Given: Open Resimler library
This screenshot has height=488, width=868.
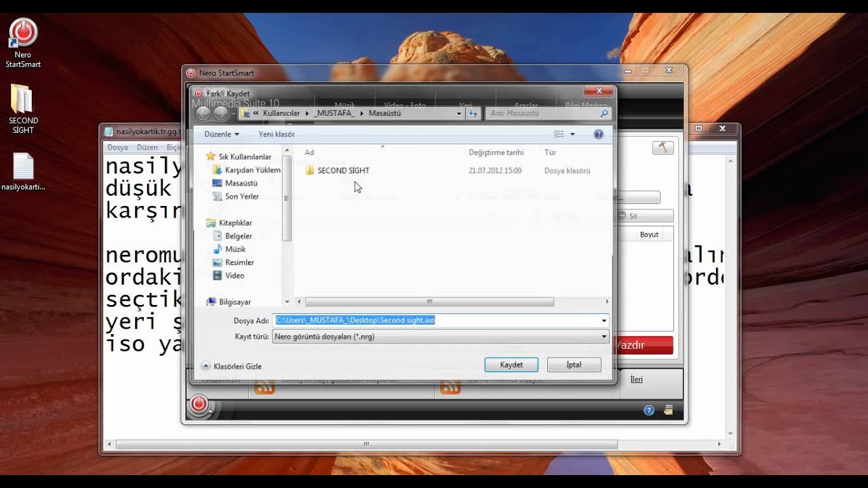Looking at the screenshot, I should [x=233, y=262].
